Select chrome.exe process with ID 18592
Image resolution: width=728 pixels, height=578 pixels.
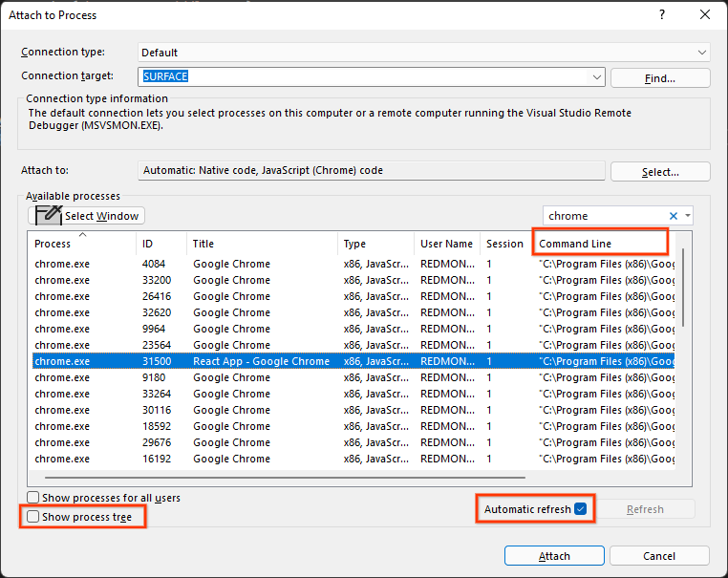pyautogui.click(x=353, y=426)
